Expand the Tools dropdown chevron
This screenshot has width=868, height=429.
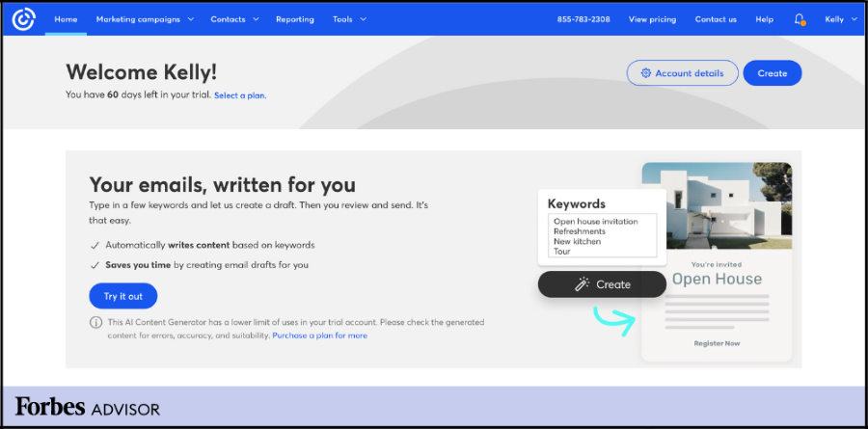pyautogui.click(x=364, y=19)
